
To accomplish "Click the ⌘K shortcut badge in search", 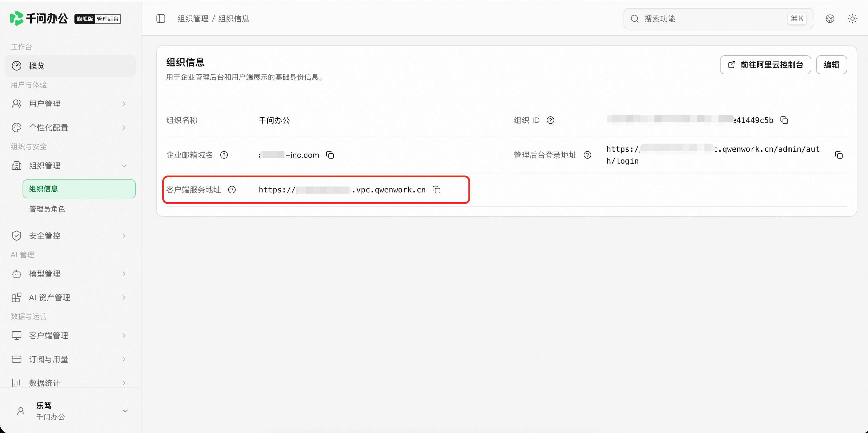I will (x=797, y=18).
